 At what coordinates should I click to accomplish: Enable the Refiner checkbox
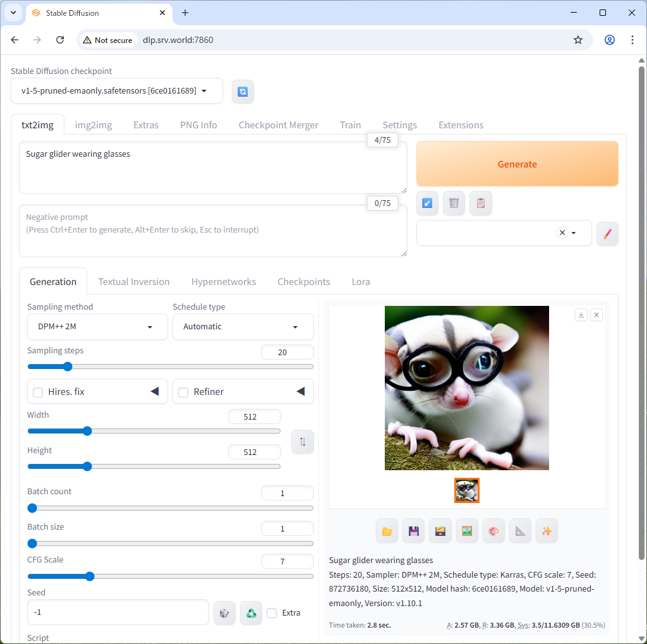[183, 391]
